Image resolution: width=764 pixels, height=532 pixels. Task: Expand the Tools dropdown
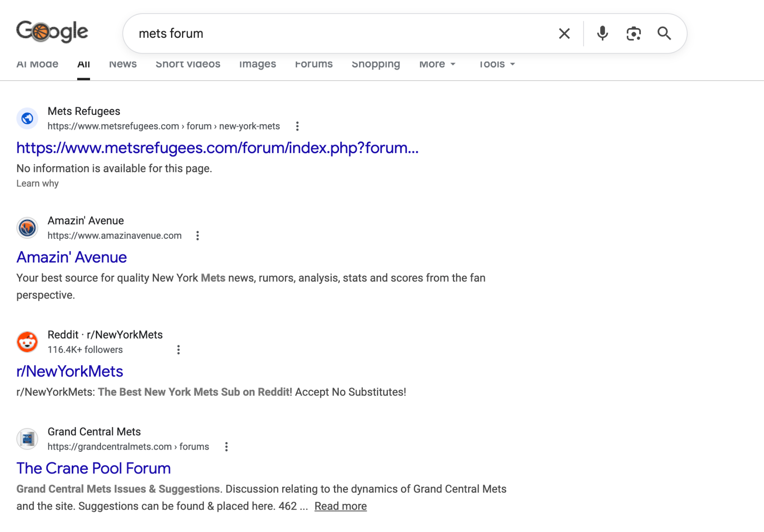[x=497, y=64]
